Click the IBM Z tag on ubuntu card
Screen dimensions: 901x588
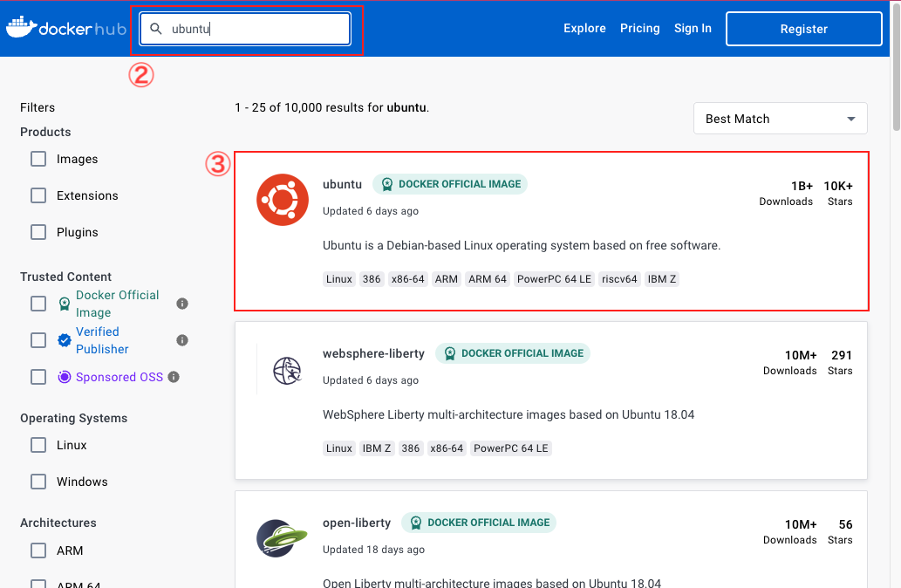coord(662,279)
